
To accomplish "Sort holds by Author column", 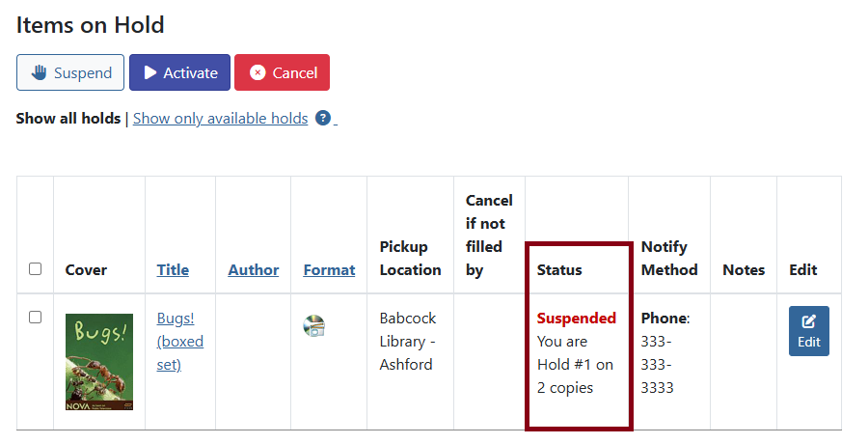I will tap(253, 270).
